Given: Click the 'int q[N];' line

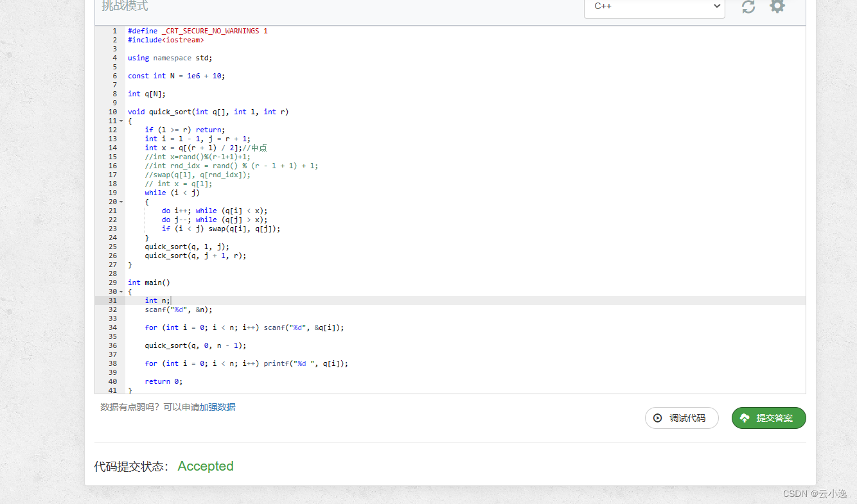Looking at the screenshot, I should coord(146,94).
